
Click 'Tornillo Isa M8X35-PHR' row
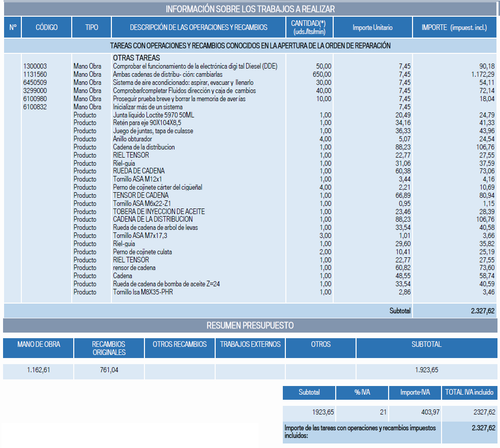click(143, 292)
